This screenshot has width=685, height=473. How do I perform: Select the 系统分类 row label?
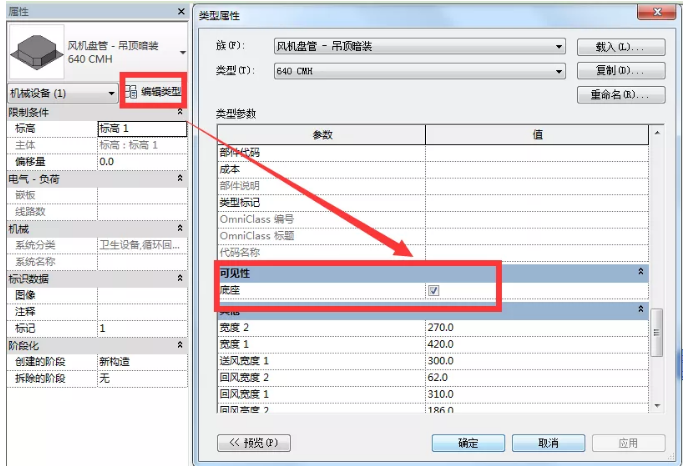(x=35, y=245)
